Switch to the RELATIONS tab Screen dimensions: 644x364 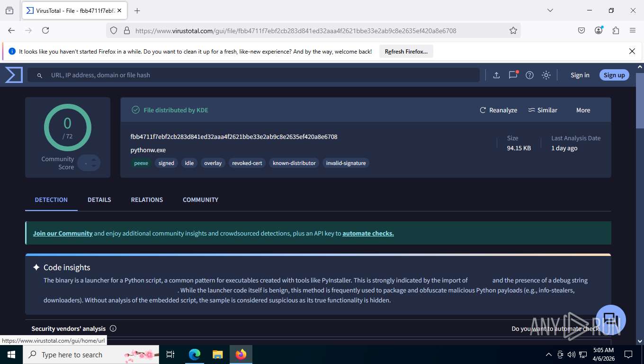tap(147, 200)
